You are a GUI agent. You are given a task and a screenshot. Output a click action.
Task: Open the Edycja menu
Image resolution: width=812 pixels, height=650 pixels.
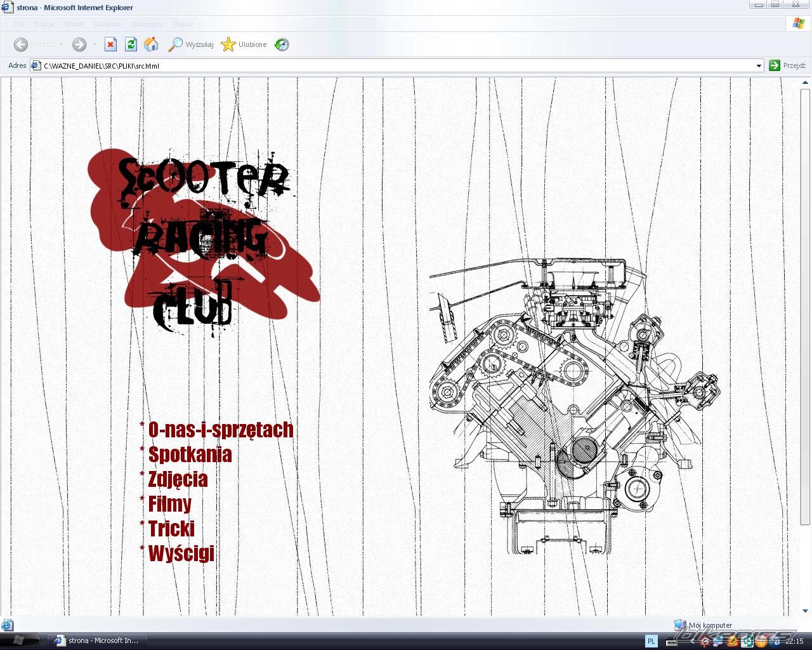44,24
